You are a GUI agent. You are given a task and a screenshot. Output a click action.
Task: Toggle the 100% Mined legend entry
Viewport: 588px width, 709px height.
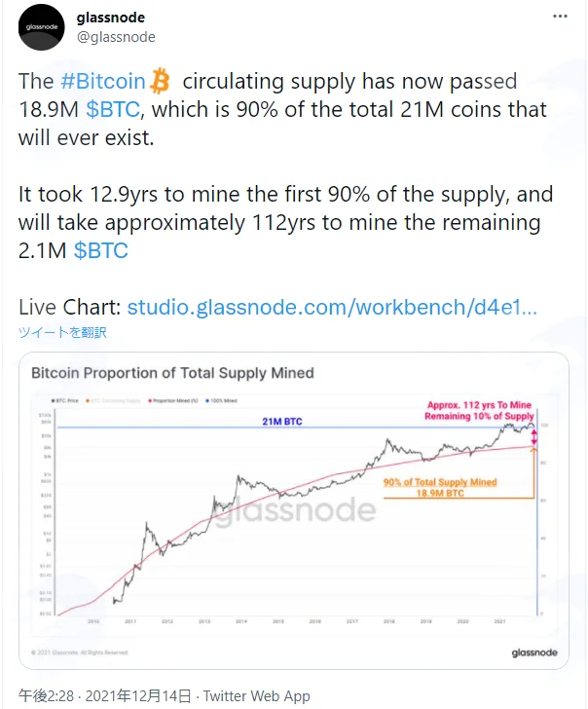pyautogui.click(x=221, y=400)
